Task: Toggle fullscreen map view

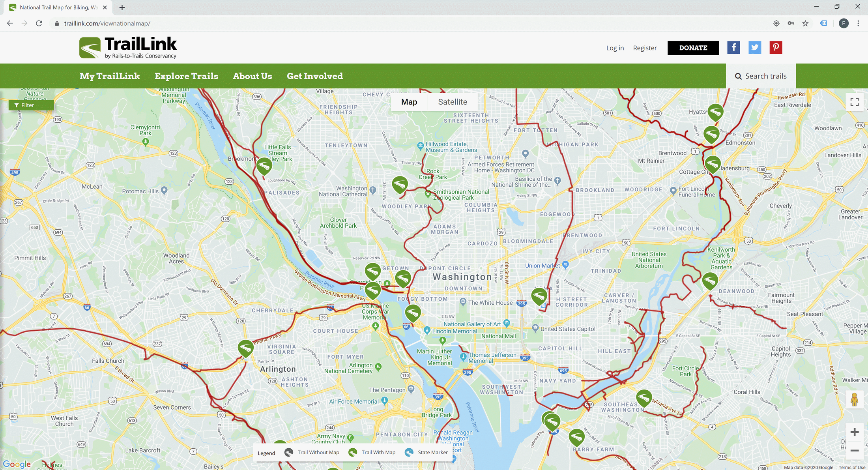Action: [x=855, y=102]
